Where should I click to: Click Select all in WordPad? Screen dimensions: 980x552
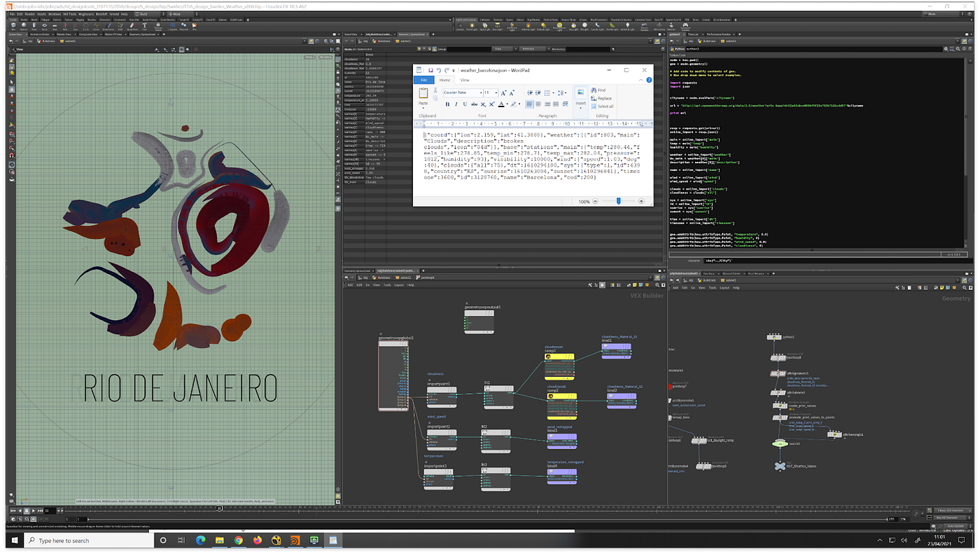tap(605, 106)
